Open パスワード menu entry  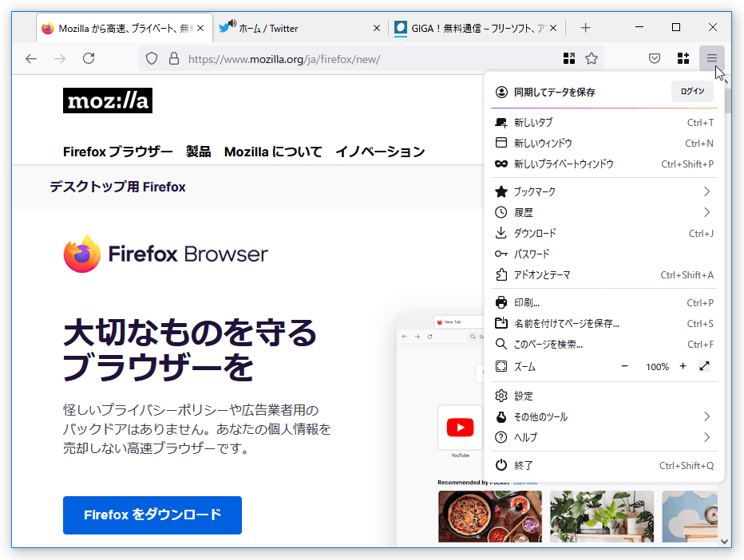click(604, 254)
